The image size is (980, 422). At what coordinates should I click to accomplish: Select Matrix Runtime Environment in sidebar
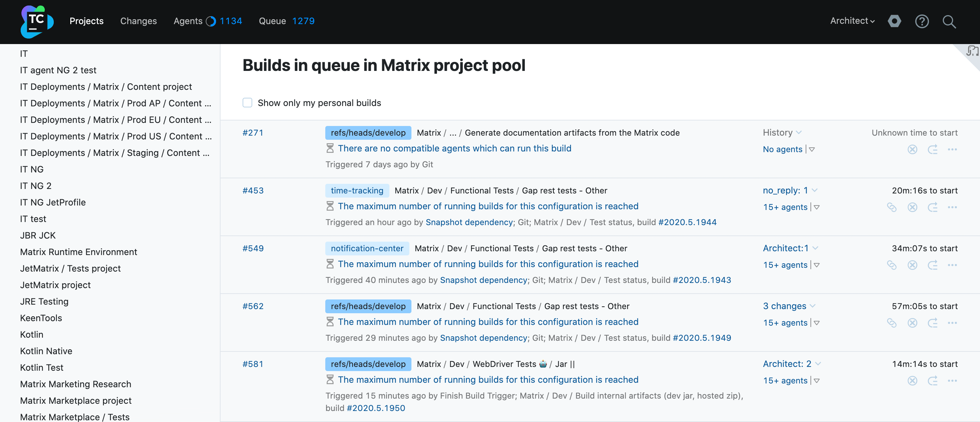[78, 252]
